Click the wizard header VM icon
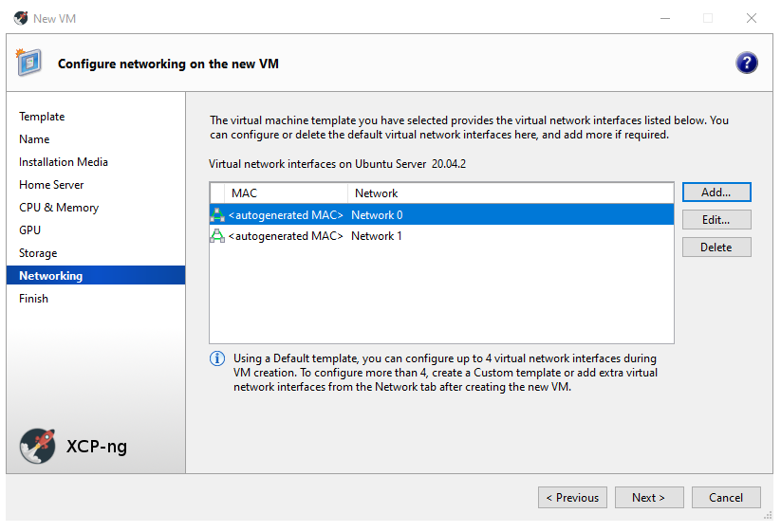Screen dimensions: 781x532 (x=28, y=63)
